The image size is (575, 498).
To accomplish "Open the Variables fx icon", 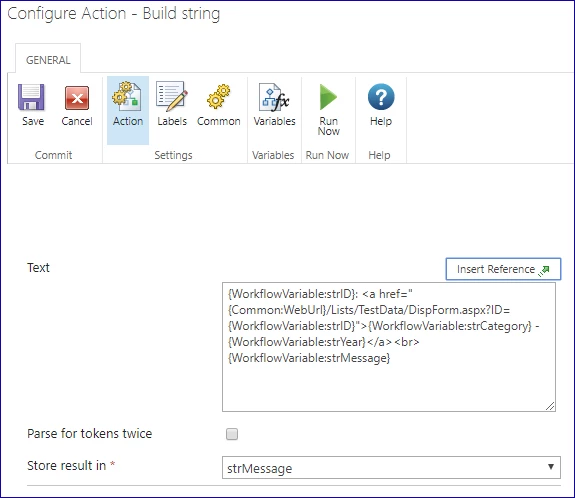I will click(274, 97).
